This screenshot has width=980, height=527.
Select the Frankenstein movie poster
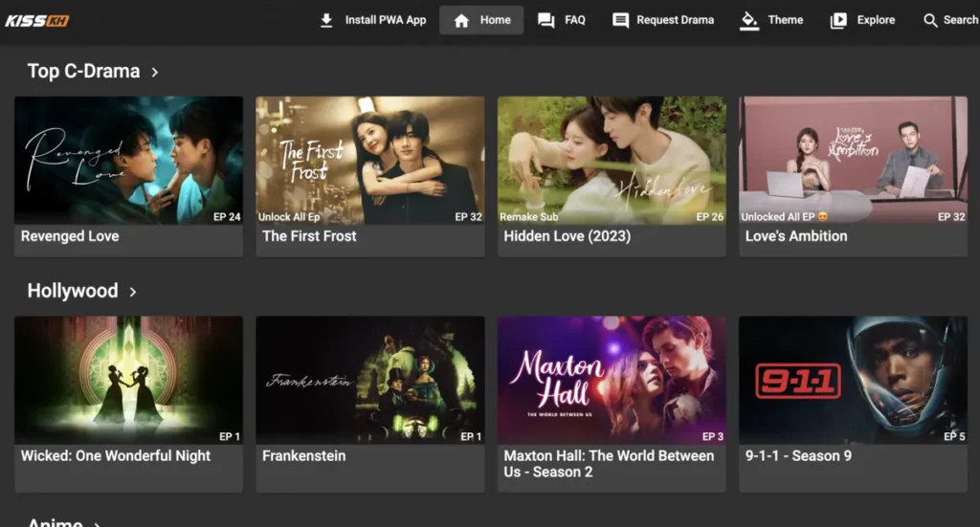coord(369,380)
